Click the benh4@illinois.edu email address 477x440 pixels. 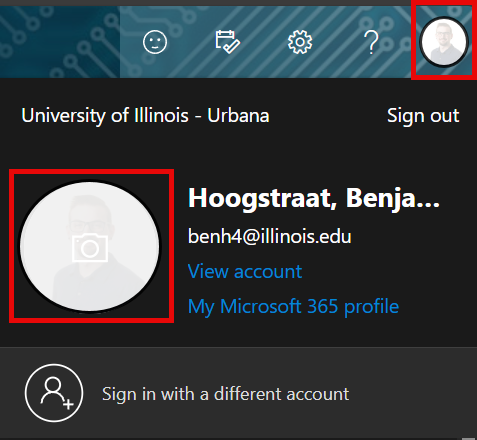269,236
